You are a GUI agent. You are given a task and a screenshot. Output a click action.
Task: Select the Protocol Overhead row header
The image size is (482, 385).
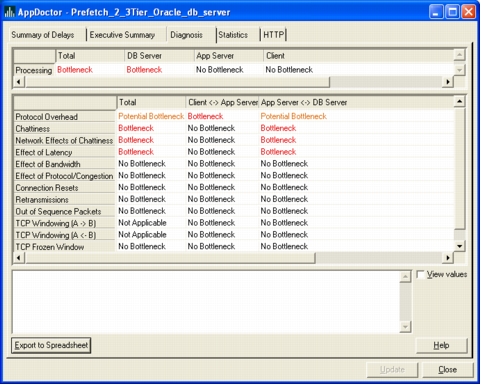pos(64,117)
